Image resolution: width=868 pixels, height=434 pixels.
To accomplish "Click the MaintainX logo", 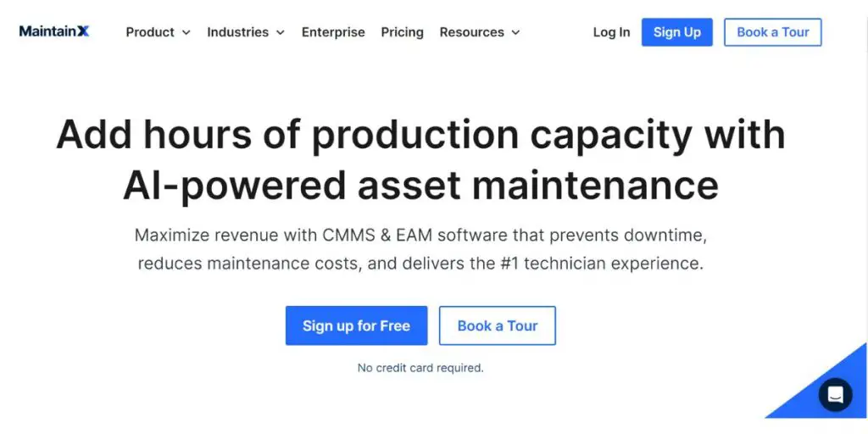I will [53, 31].
